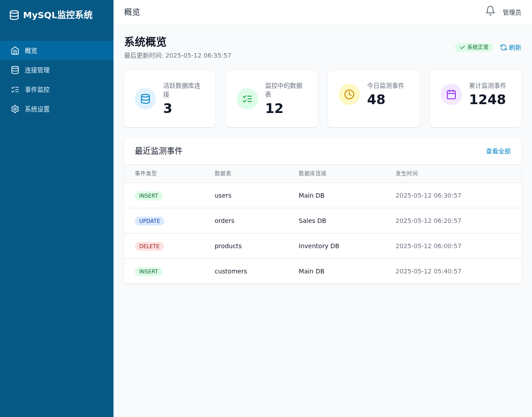Click the 事件类型 column header
The height and width of the screenshot is (417, 532).
click(146, 174)
